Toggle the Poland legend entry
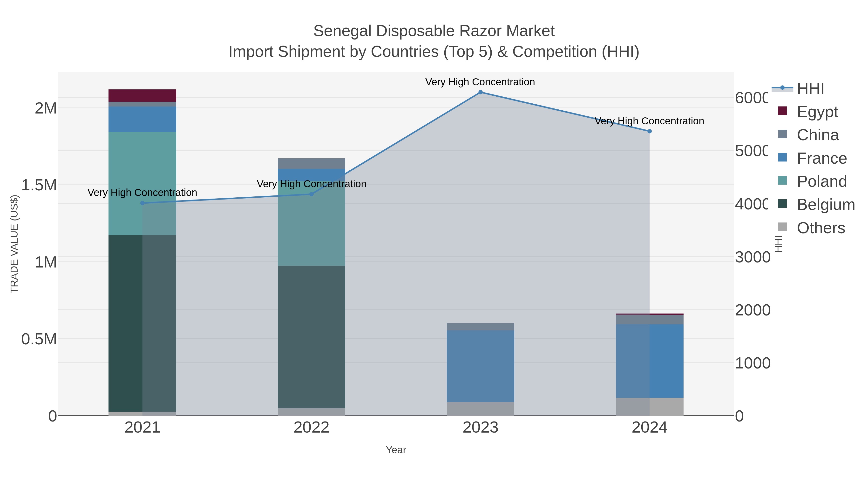Screen dimensions: 868x488 [812, 181]
